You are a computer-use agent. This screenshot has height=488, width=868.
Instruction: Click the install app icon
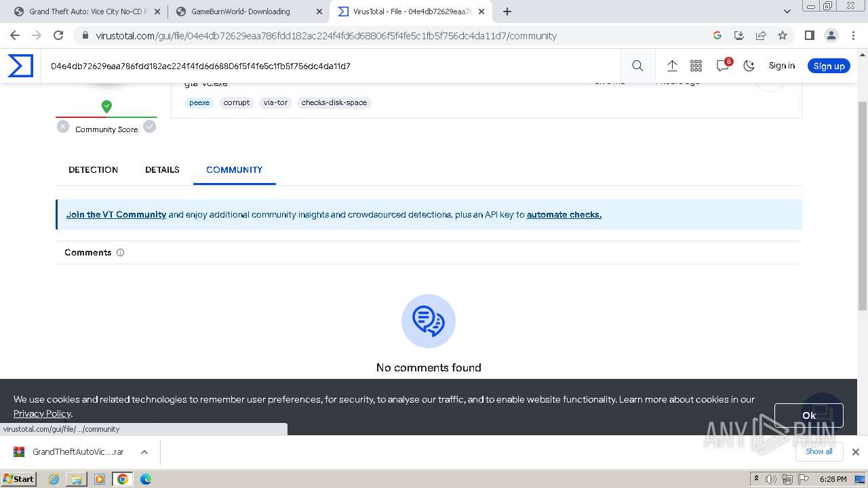739,35
